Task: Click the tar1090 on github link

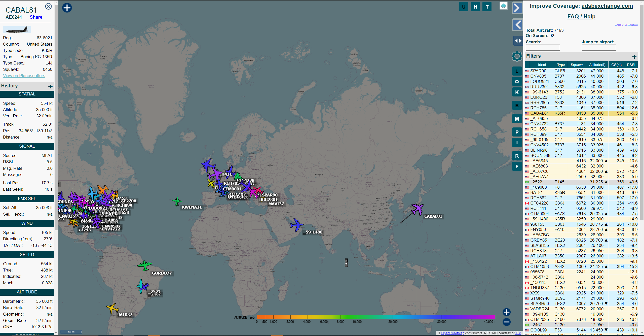Action: tap(626, 25)
